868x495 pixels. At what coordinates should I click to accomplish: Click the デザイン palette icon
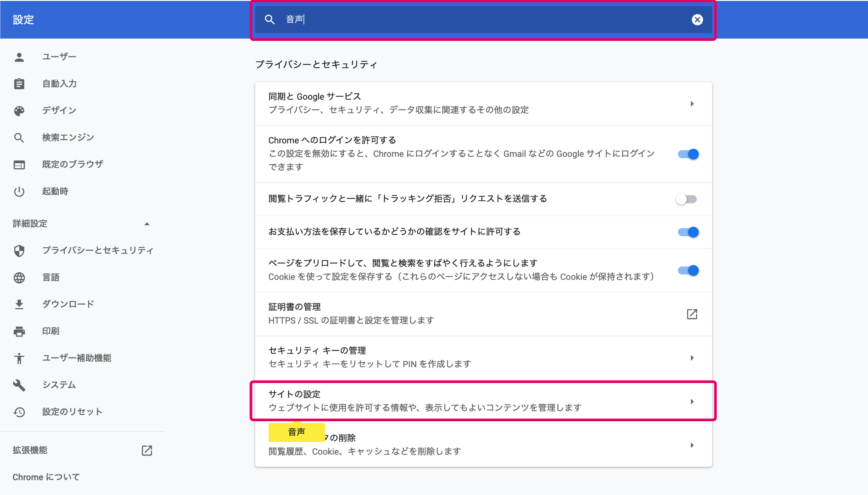(19, 111)
